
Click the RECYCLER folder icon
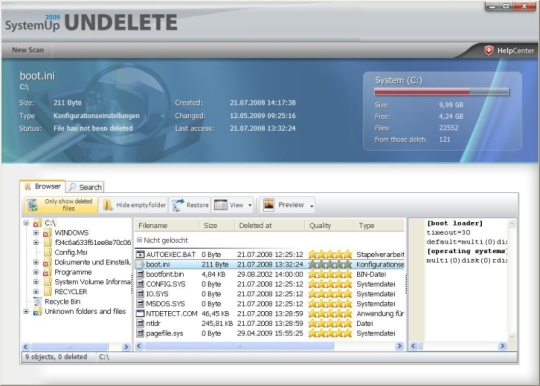click(x=48, y=292)
